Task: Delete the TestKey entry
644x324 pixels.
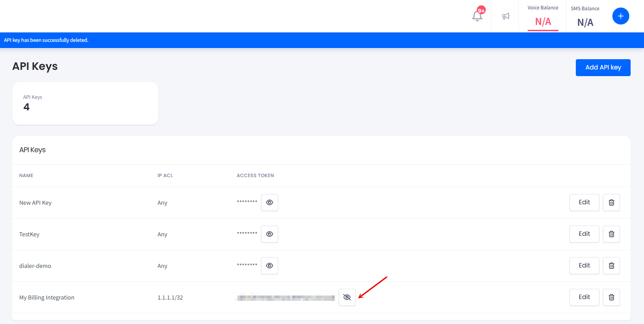Action: click(611, 234)
